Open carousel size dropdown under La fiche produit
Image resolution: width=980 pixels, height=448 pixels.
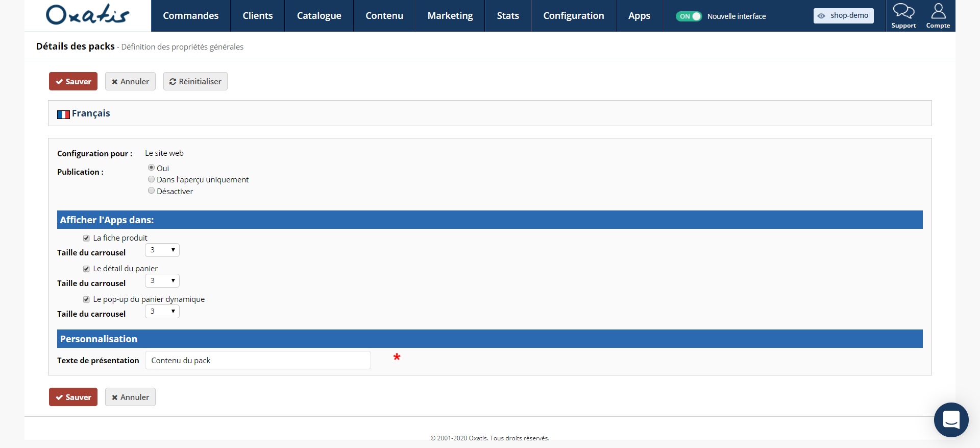coord(162,250)
